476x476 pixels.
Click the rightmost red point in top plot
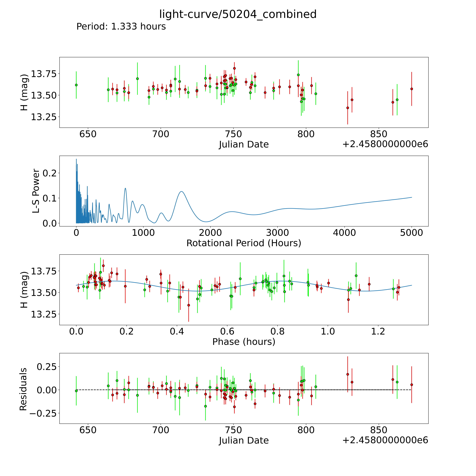click(411, 89)
